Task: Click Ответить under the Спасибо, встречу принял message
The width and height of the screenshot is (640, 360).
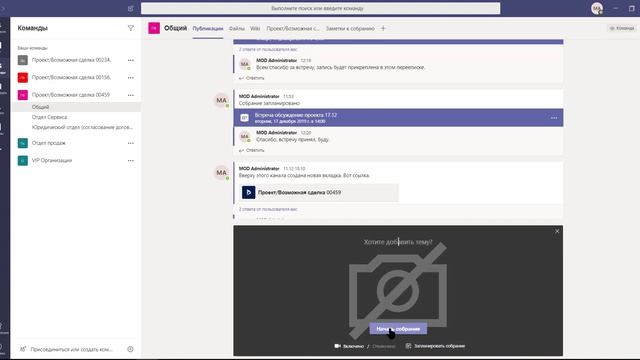Action: point(251,150)
